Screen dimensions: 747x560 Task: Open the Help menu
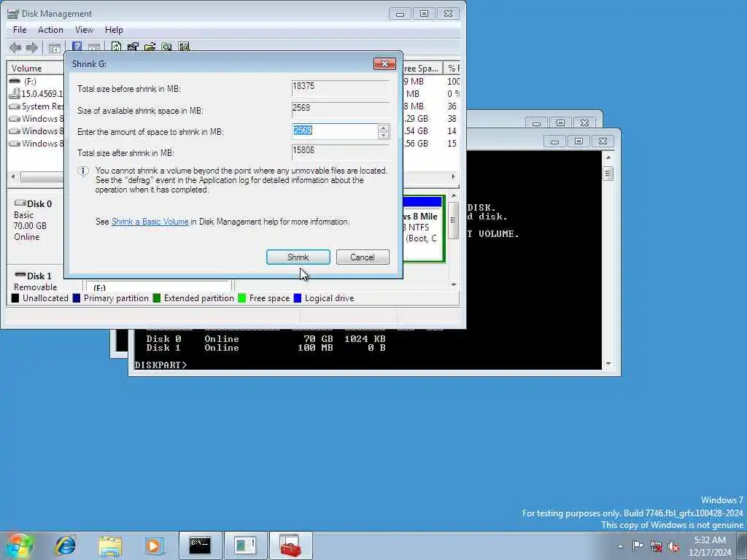tap(114, 29)
